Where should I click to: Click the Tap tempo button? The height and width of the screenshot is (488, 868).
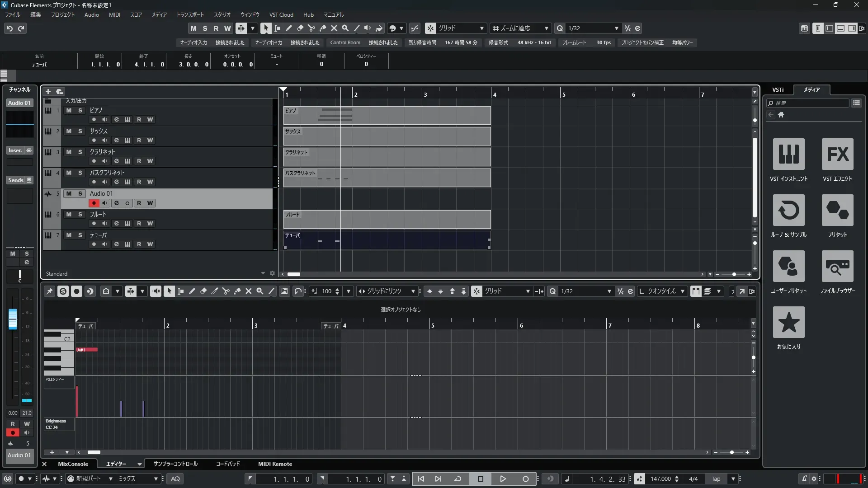tap(716, 479)
